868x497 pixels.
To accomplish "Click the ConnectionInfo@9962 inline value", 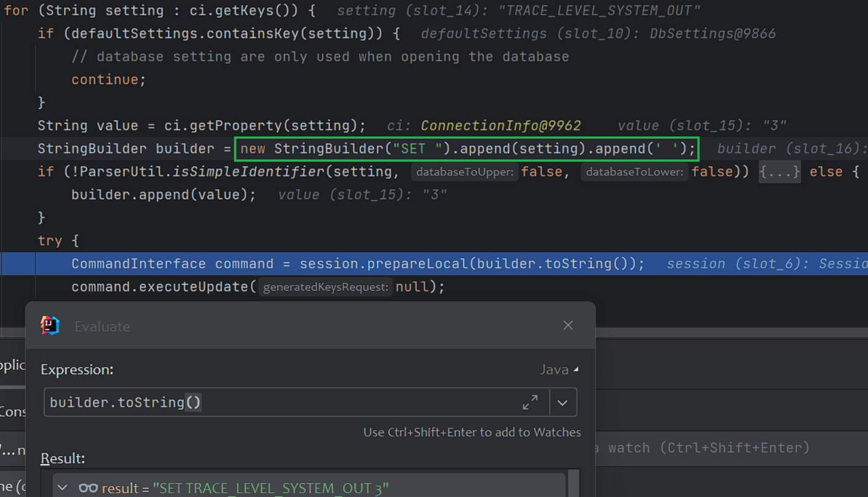I will [x=501, y=126].
